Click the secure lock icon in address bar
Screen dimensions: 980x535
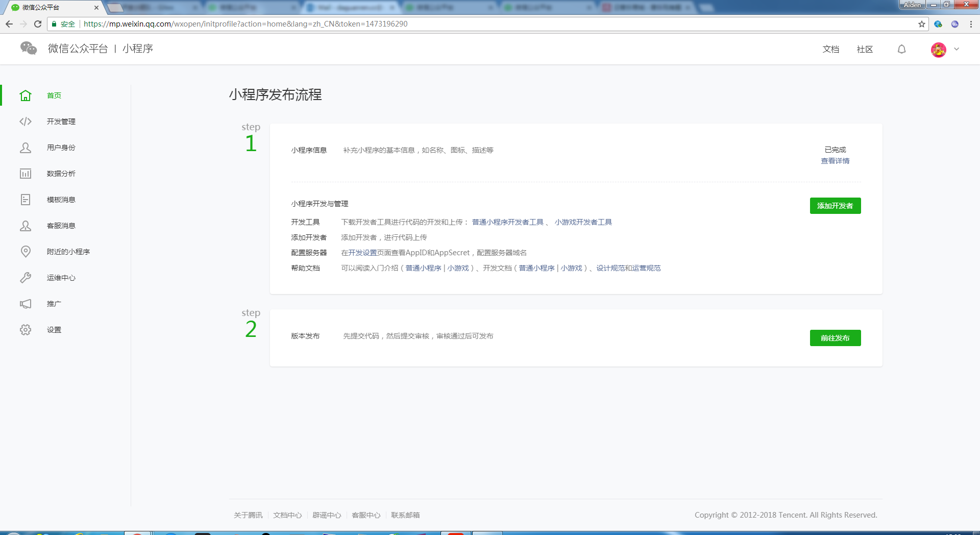pyautogui.click(x=54, y=24)
